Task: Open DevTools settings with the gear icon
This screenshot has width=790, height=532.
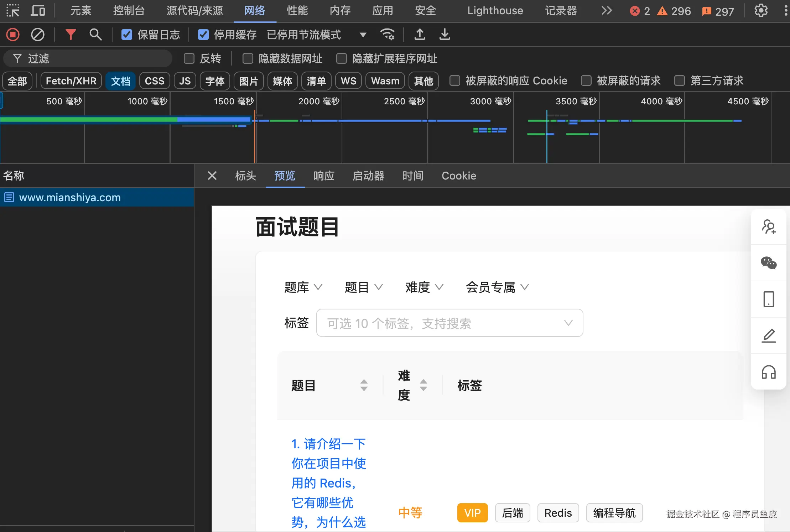Action: (761, 11)
